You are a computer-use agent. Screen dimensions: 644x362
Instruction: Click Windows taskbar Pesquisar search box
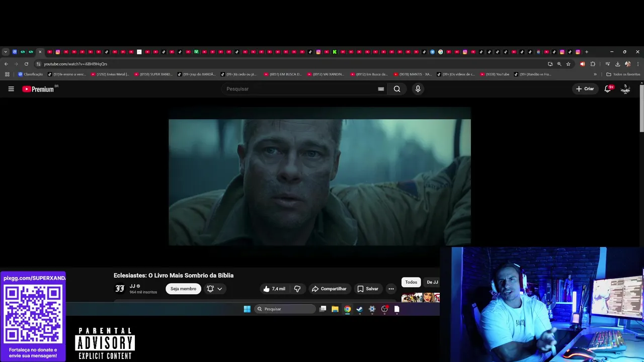point(285,309)
